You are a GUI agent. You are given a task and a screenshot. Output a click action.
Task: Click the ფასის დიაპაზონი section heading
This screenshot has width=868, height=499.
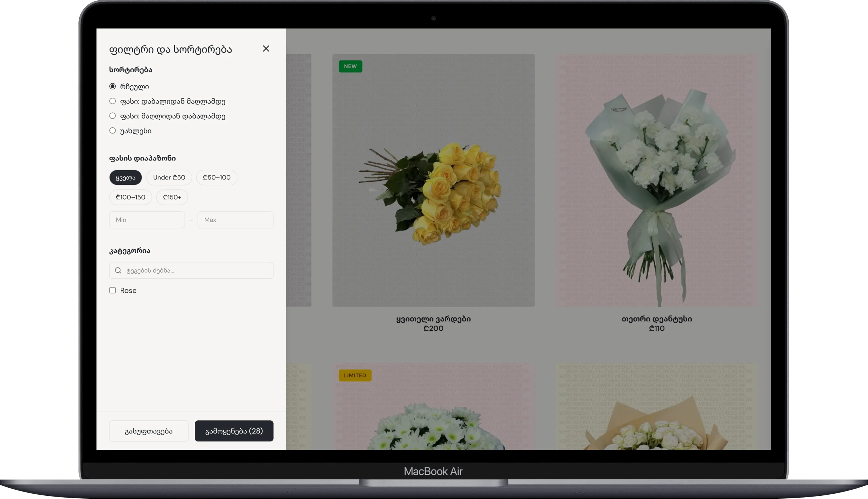point(142,158)
